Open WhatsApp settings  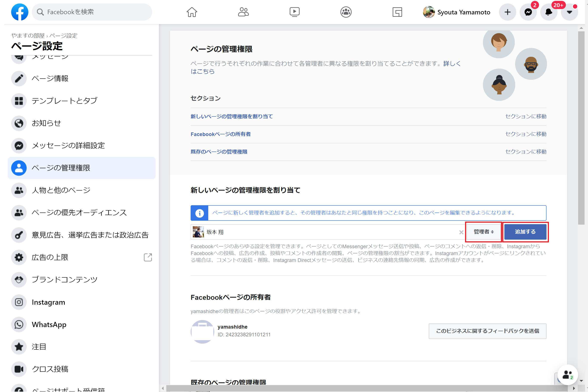(81, 325)
